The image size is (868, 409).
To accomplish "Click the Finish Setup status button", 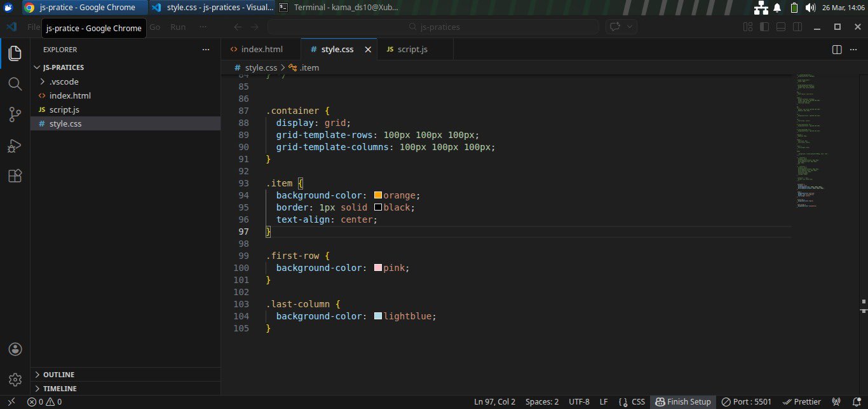I will click(x=682, y=402).
